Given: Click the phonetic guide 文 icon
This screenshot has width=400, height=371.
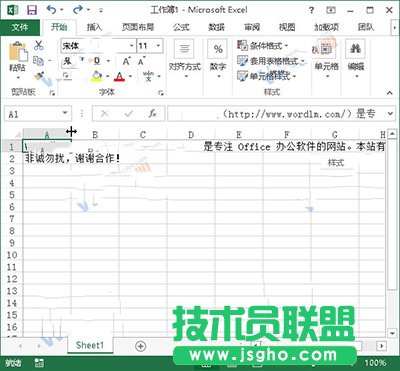Looking at the screenshot, I should [148, 76].
